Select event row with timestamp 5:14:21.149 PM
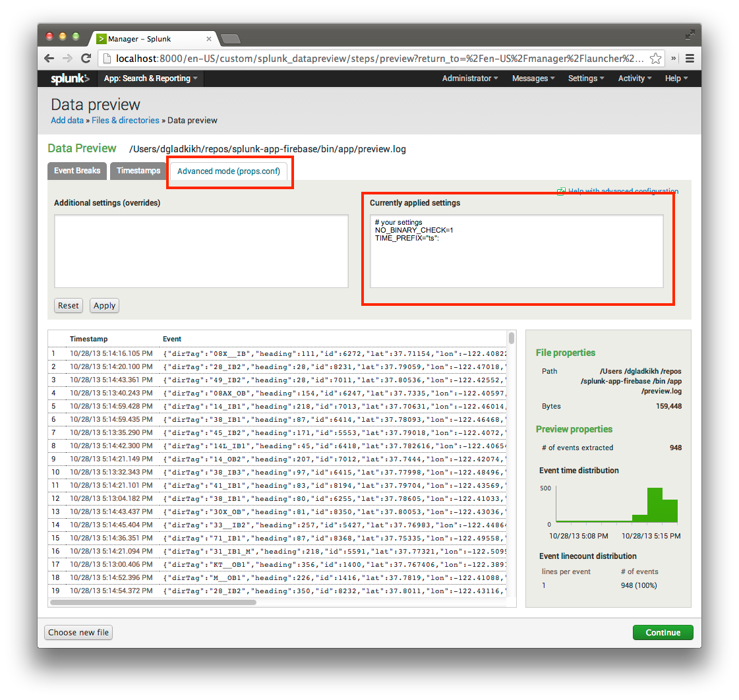This screenshot has width=739, height=700. (277, 459)
